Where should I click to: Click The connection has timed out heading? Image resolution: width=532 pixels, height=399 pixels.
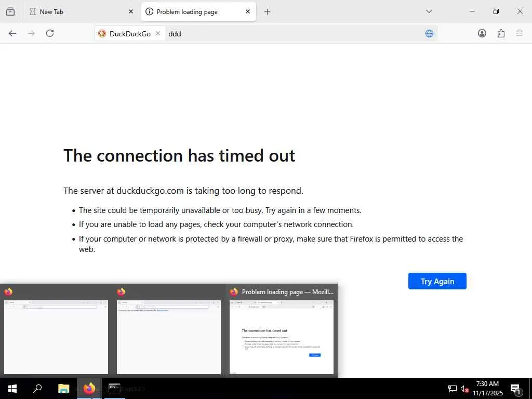[x=179, y=156]
